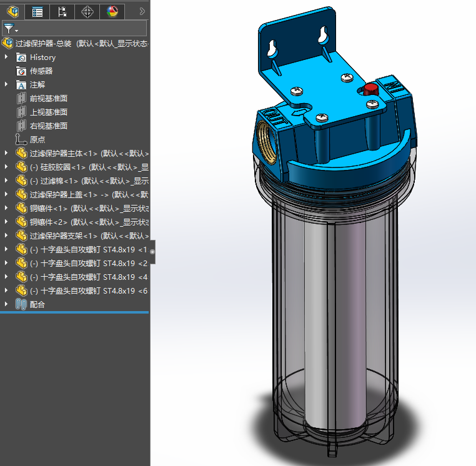Expand the 注解 annotations folder
Viewport: 476px width, 466px height.
(x=6, y=84)
